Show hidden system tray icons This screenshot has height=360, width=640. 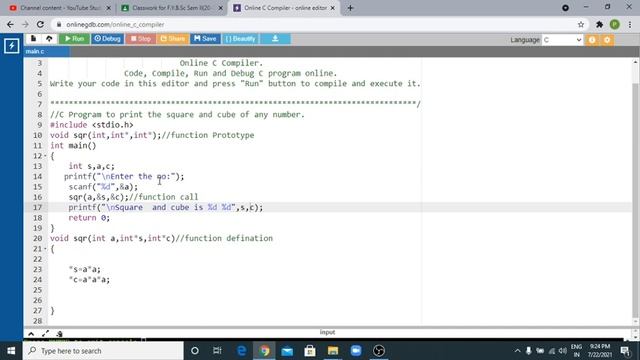(x=517, y=351)
